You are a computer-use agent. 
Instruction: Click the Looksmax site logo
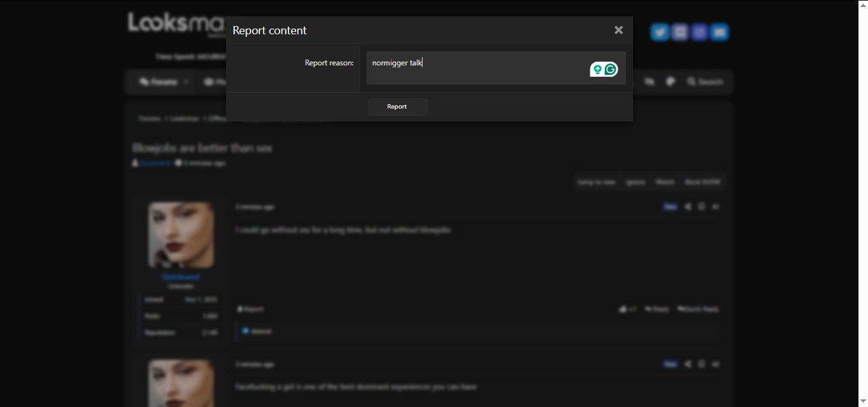[175, 24]
